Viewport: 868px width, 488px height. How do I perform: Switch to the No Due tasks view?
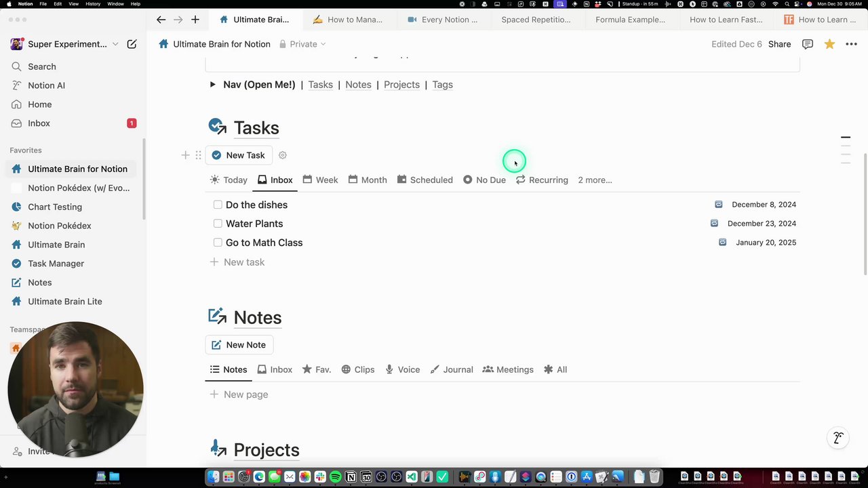pos(484,180)
